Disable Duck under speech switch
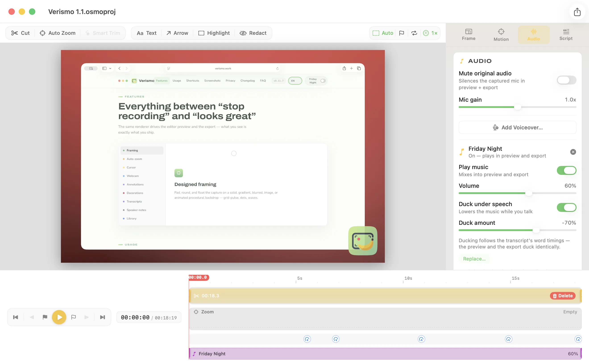 tap(566, 207)
